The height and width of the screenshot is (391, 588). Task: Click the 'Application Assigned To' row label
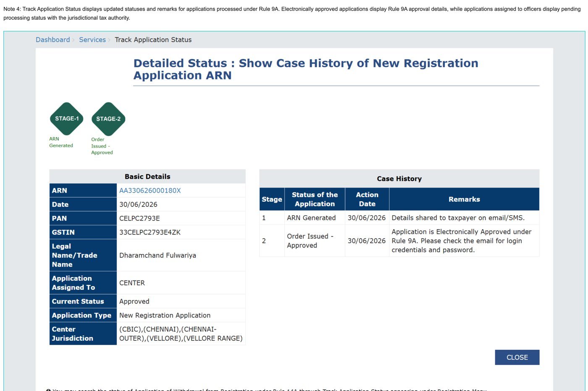tap(83, 283)
